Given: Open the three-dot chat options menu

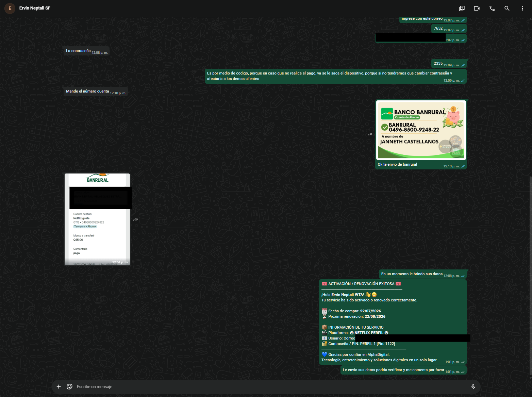Looking at the screenshot, I should 522,8.
